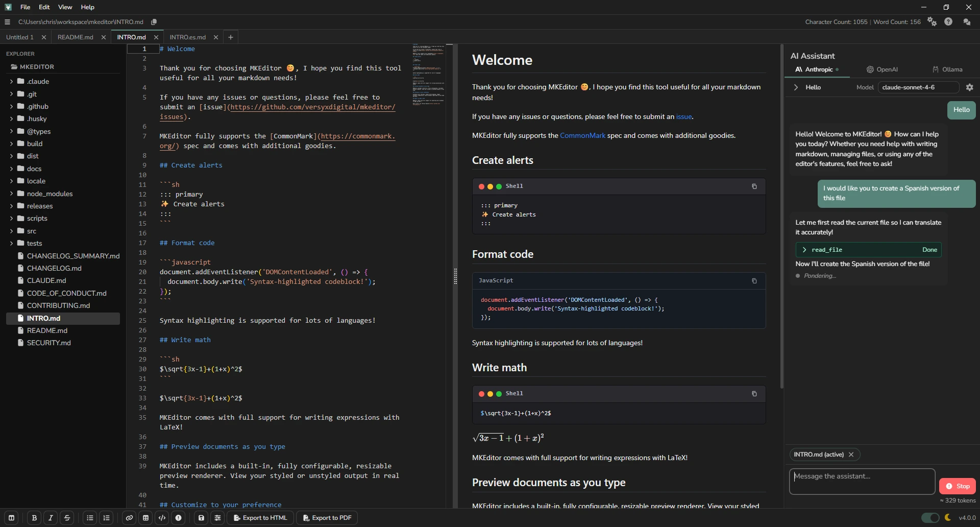Stop the assistant response
Screen dimensions: 980x527
click(x=958, y=486)
